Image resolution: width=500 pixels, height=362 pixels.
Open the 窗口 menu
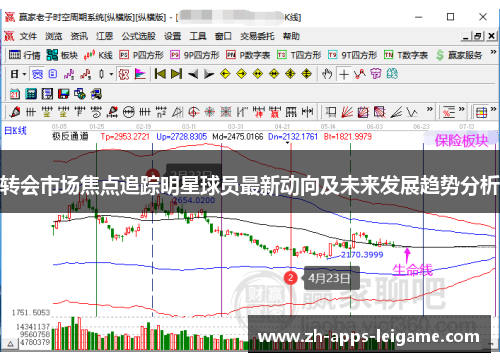[x=223, y=36]
